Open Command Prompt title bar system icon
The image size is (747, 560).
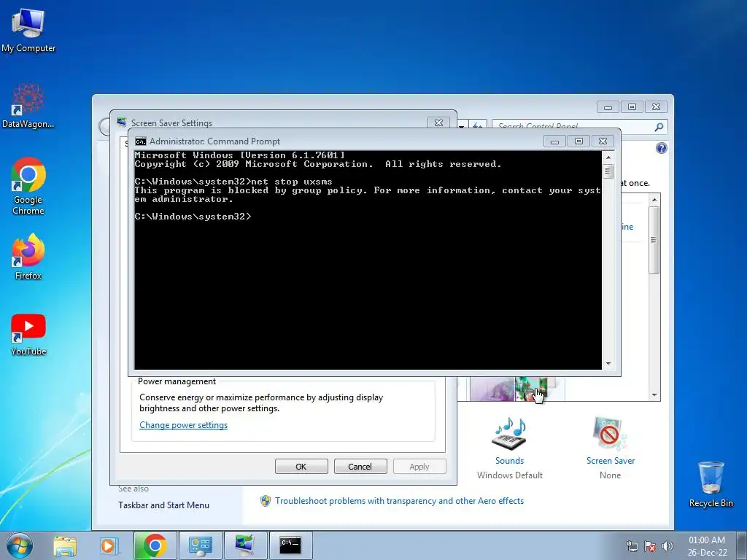click(x=141, y=141)
